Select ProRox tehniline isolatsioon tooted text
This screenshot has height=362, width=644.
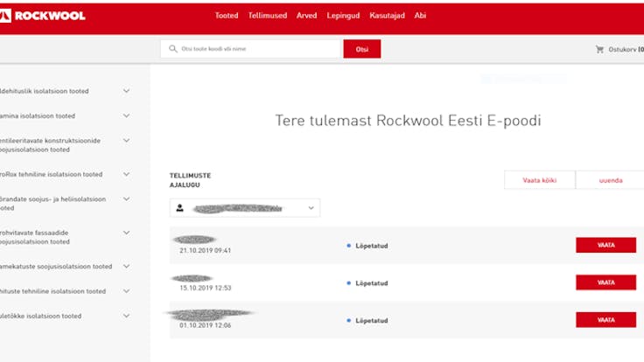pos(51,174)
